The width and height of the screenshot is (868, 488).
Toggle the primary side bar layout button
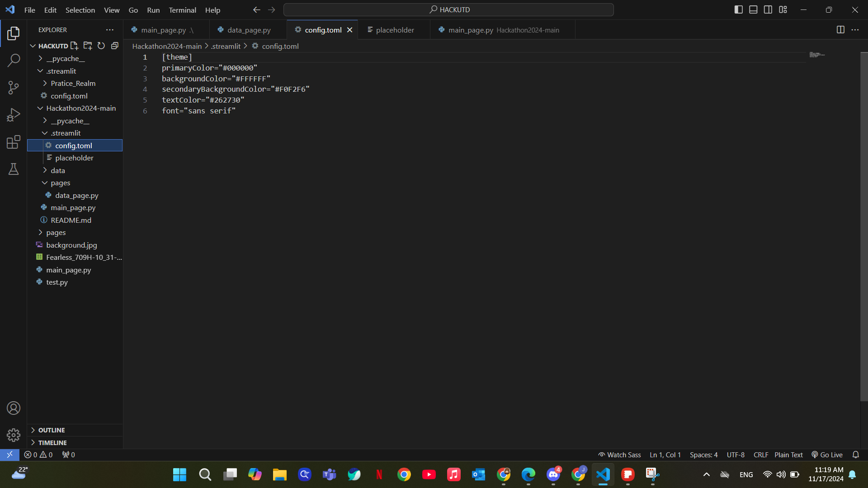pyautogui.click(x=738, y=9)
